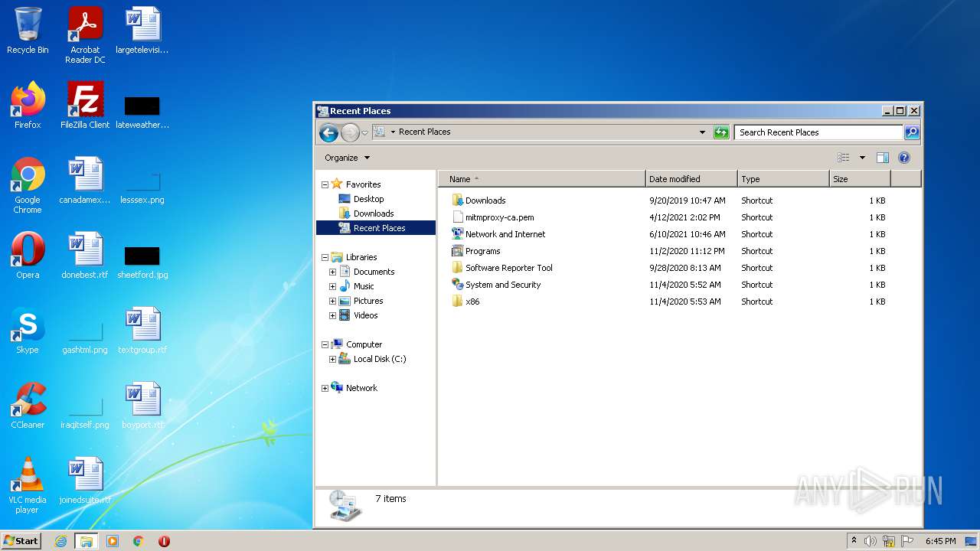This screenshot has height=551, width=980.
Task: Open the Organize menu
Action: click(x=347, y=158)
